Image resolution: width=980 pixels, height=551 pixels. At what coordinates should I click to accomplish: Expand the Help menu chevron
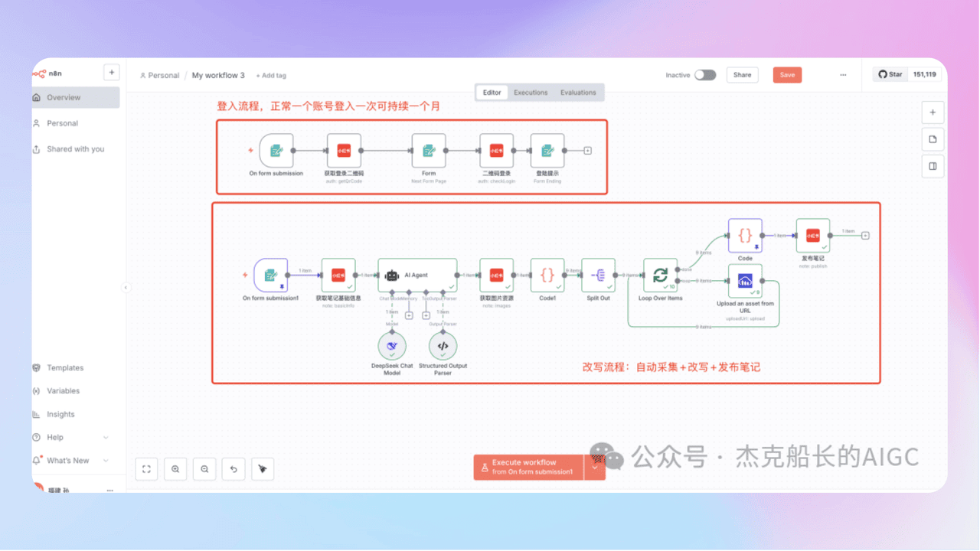(x=106, y=438)
